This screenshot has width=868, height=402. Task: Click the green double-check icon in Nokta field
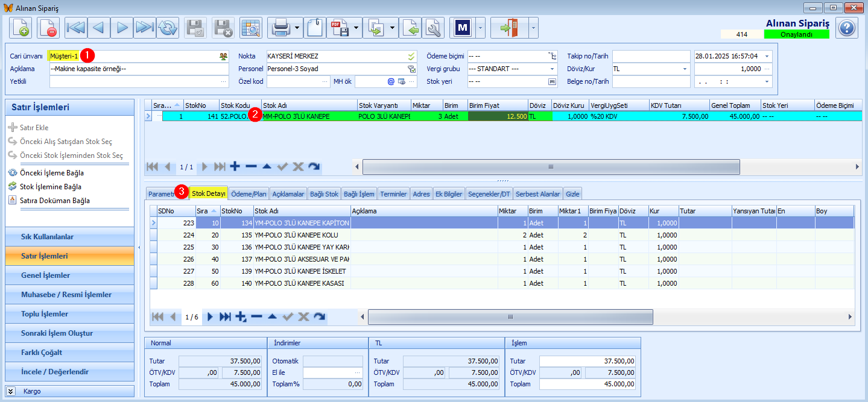pos(411,56)
